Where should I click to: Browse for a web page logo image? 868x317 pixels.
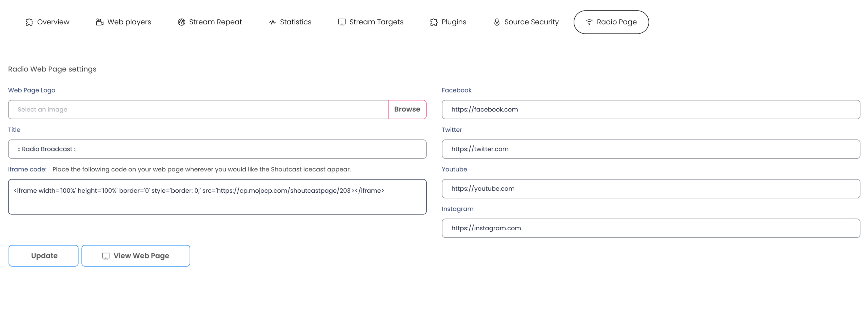tap(407, 109)
